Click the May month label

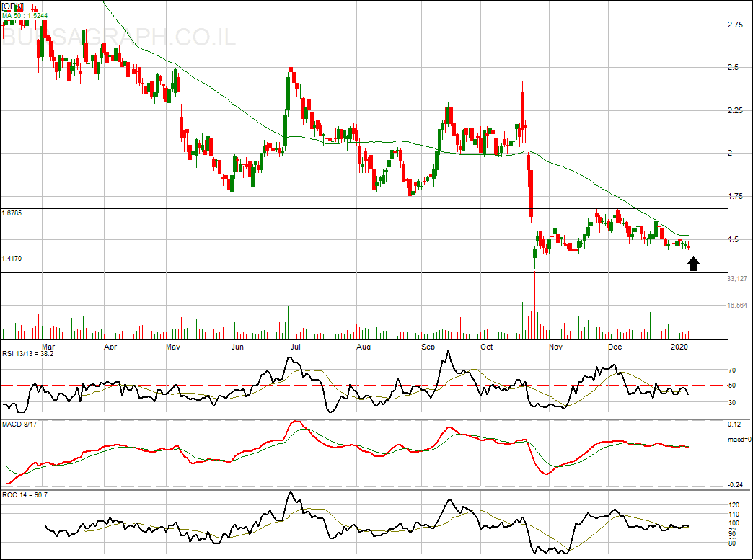173,347
